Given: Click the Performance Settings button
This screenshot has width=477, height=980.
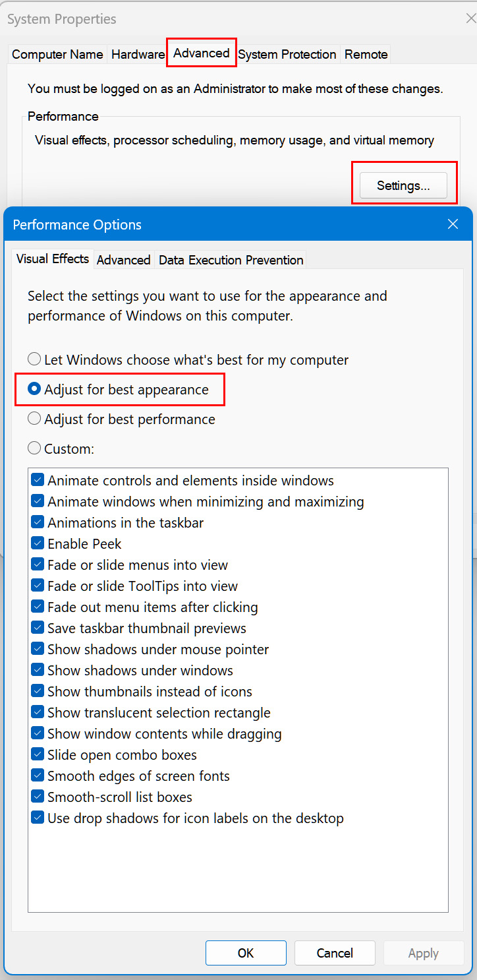Looking at the screenshot, I should [x=403, y=186].
